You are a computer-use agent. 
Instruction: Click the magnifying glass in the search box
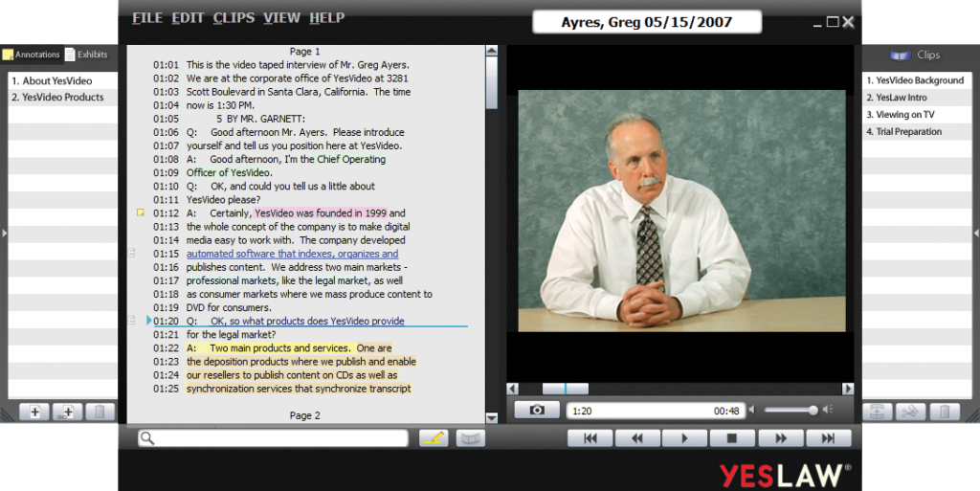coord(147,438)
